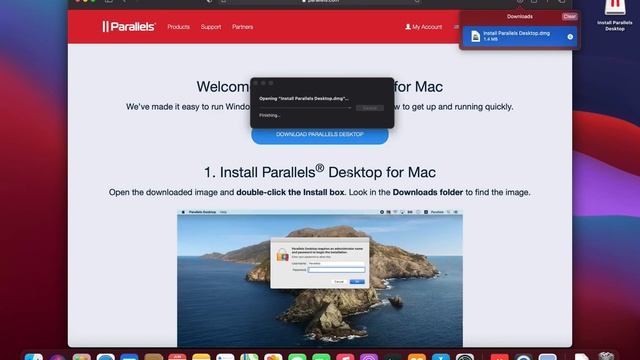Click the parallels.com address bar
The image size is (640, 360).
click(320, 1)
